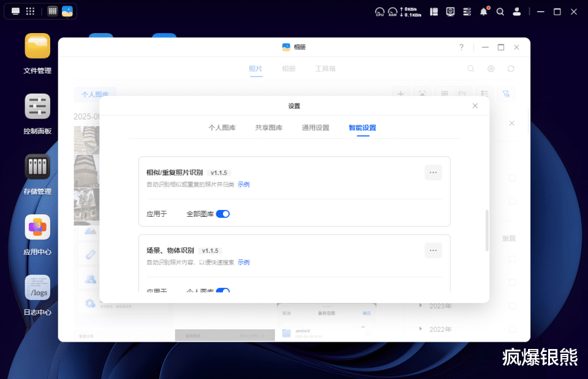Open the widgets panel icon in top bar

tap(434, 12)
